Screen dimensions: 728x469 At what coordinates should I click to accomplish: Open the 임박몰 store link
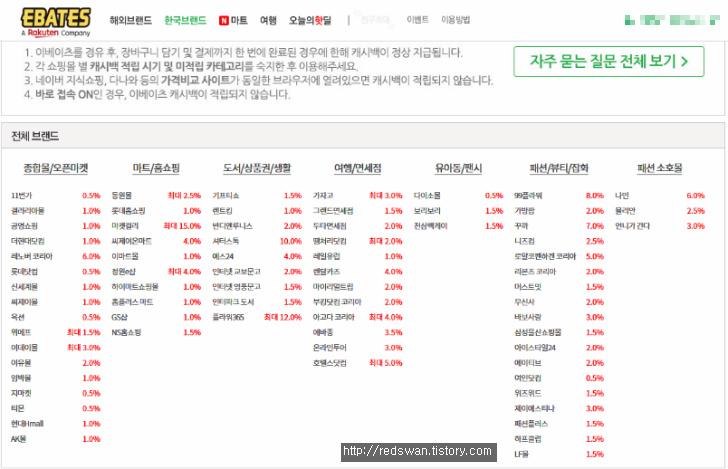point(21,378)
